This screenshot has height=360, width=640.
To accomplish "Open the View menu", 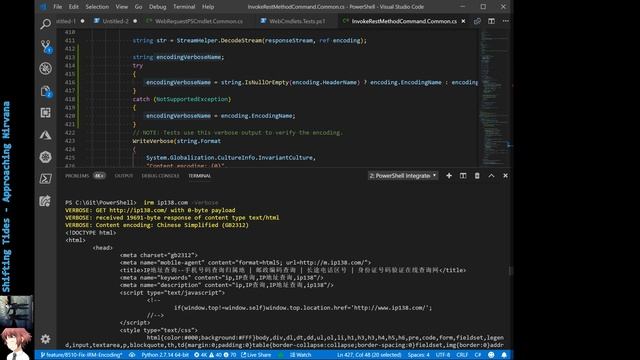I will (122, 7).
